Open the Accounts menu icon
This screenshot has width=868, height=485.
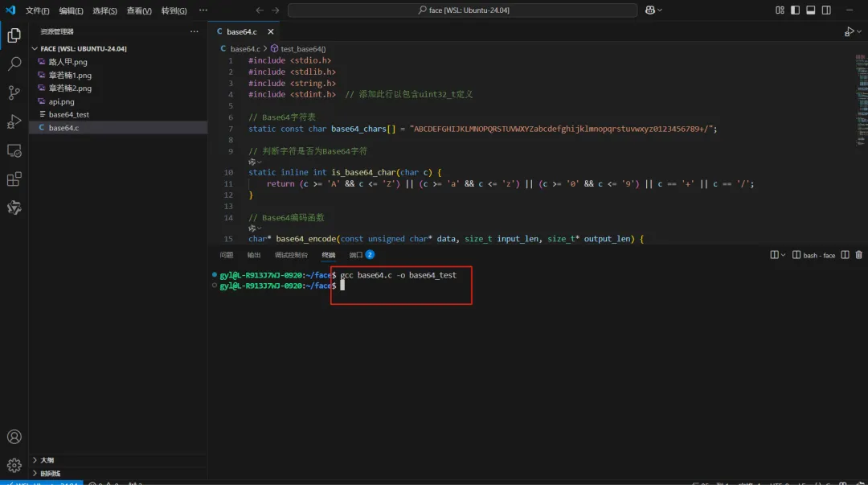click(14, 437)
